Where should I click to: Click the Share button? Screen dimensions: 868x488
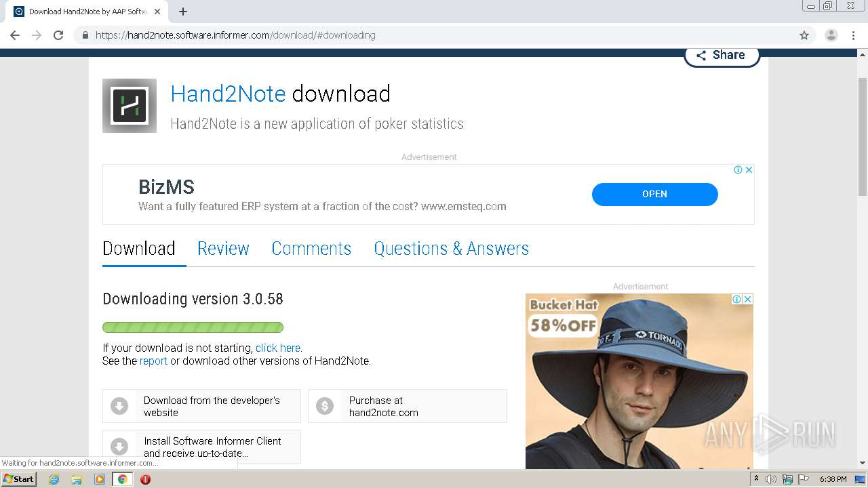(722, 56)
